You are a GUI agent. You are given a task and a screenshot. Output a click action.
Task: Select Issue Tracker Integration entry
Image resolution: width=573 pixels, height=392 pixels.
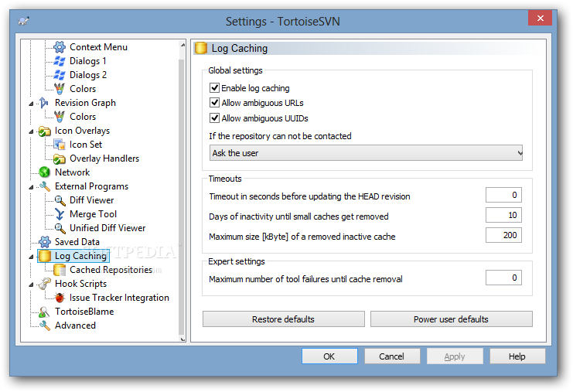[x=119, y=298]
